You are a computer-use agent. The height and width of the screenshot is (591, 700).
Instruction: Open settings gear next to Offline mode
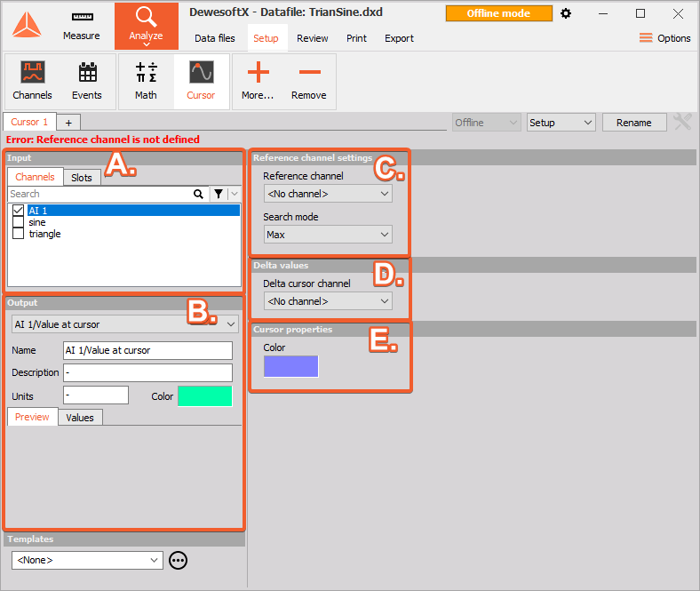(566, 13)
